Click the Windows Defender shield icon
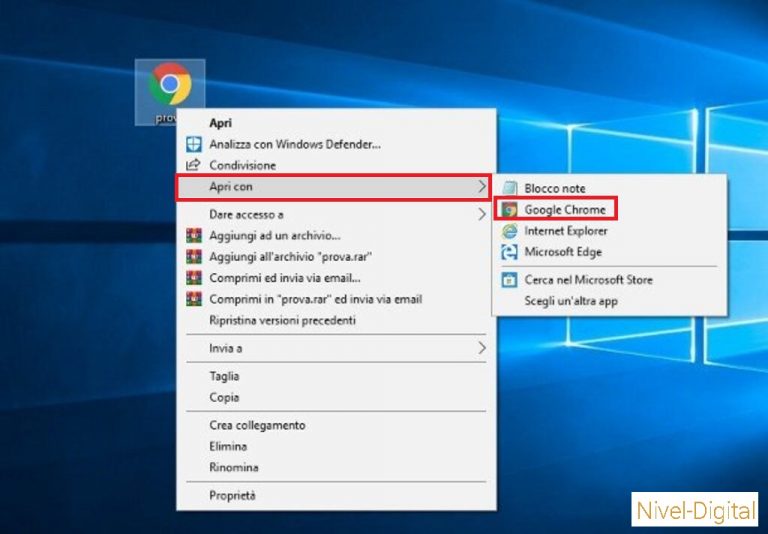This screenshot has height=534, width=768. pyautogui.click(x=194, y=144)
